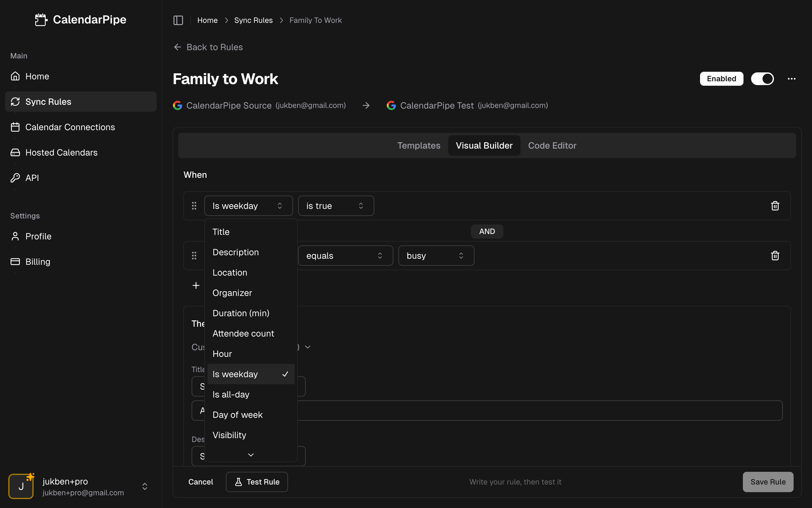Open Billing settings
812x508 pixels.
(x=81, y=261)
